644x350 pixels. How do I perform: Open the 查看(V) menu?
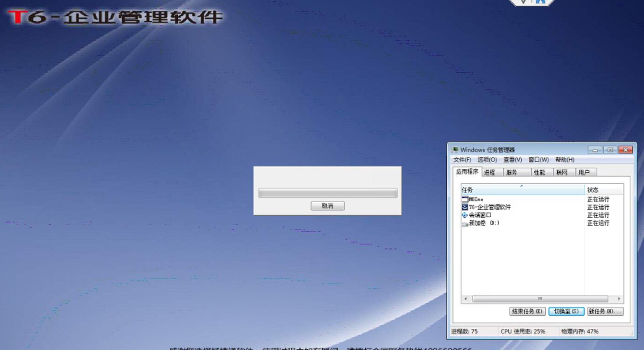pyautogui.click(x=513, y=160)
